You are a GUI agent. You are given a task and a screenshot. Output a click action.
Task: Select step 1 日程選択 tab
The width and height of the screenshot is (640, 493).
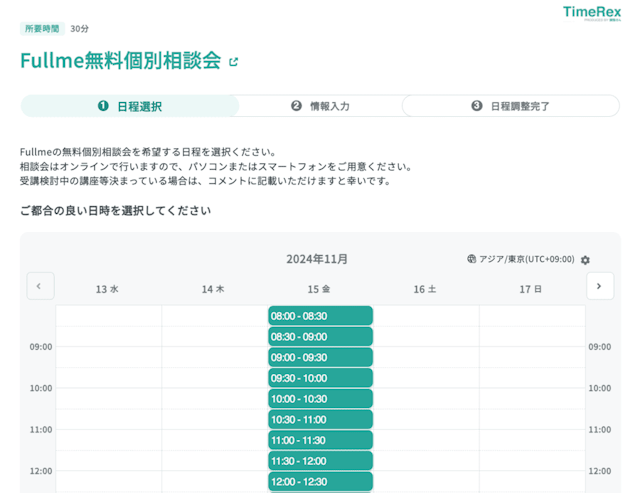130,106
